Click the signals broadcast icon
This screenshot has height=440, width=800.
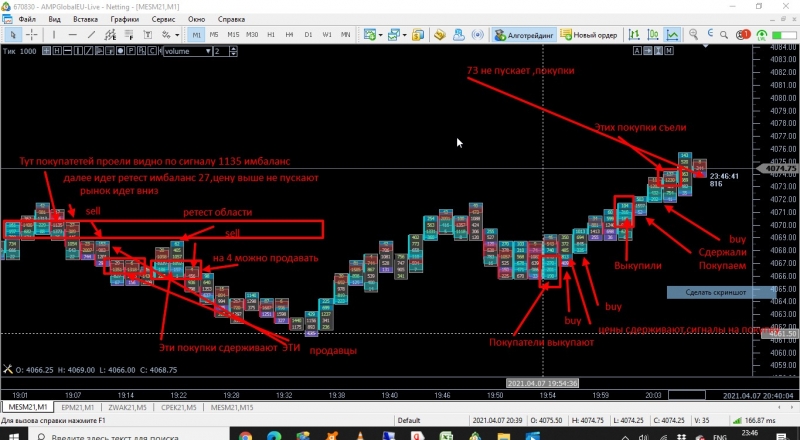click(478, 35)
